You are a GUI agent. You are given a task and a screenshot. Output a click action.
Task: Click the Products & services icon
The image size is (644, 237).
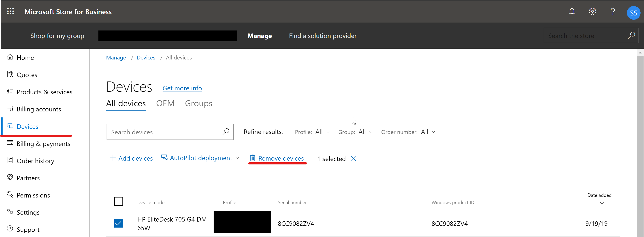10,91
